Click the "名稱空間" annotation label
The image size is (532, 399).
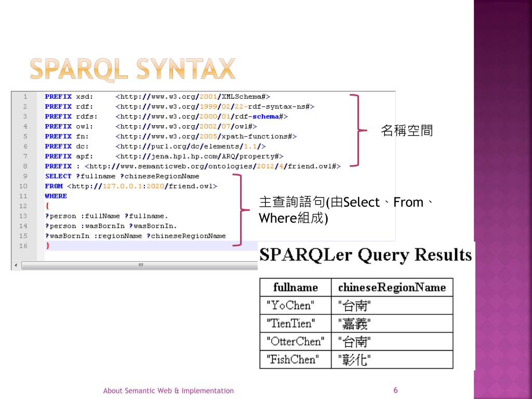pyautogui.click(x=407, y=130)
